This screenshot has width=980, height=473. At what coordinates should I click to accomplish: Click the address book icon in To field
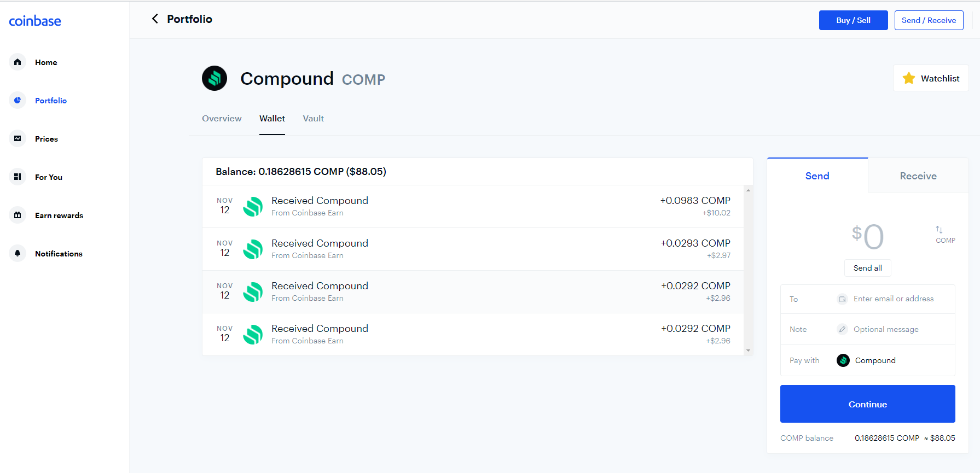[843, 299]
